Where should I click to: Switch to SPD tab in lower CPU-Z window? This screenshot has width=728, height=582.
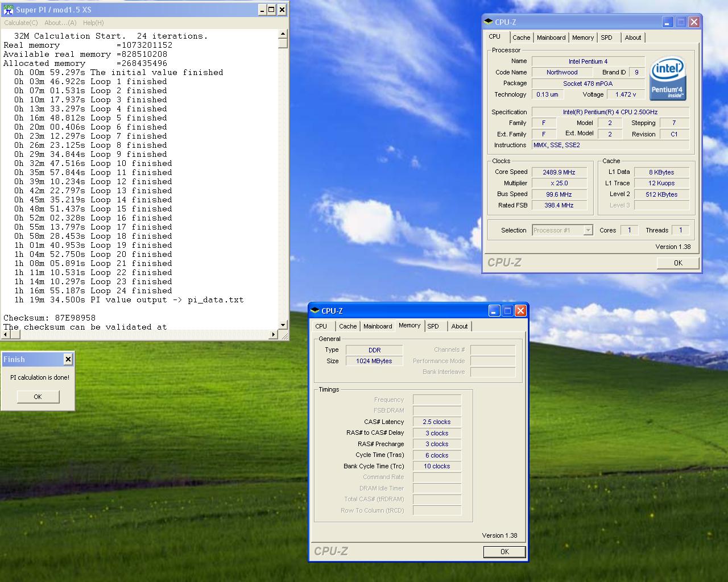pyautogui.click(x=433, y=326)
